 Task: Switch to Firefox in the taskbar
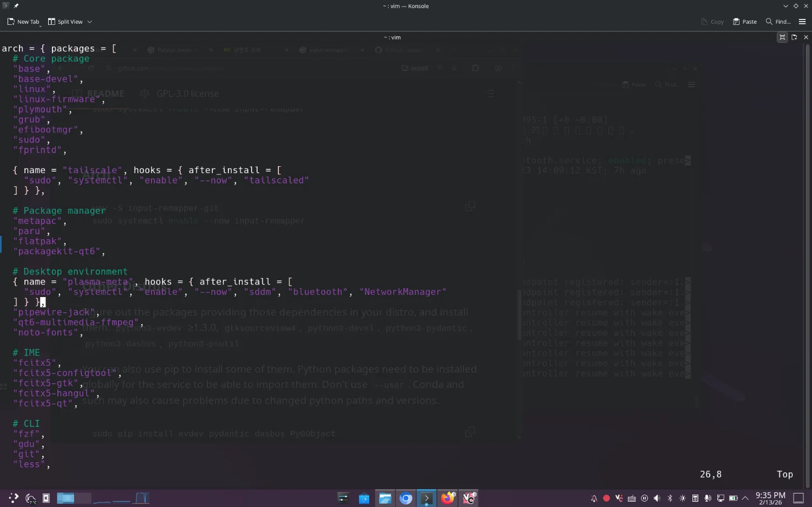pos(448,498)
